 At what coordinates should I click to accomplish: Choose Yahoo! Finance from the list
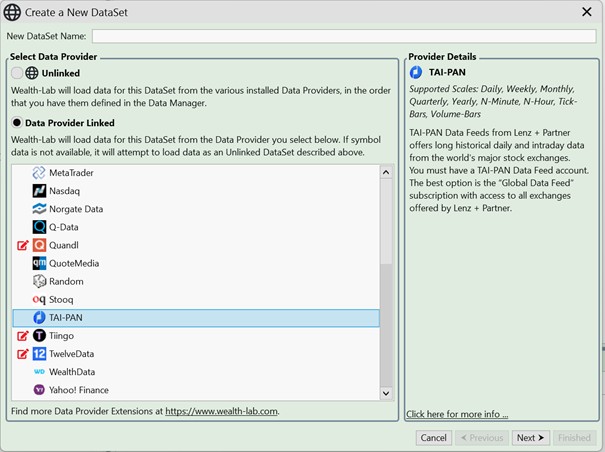point(78,390)
